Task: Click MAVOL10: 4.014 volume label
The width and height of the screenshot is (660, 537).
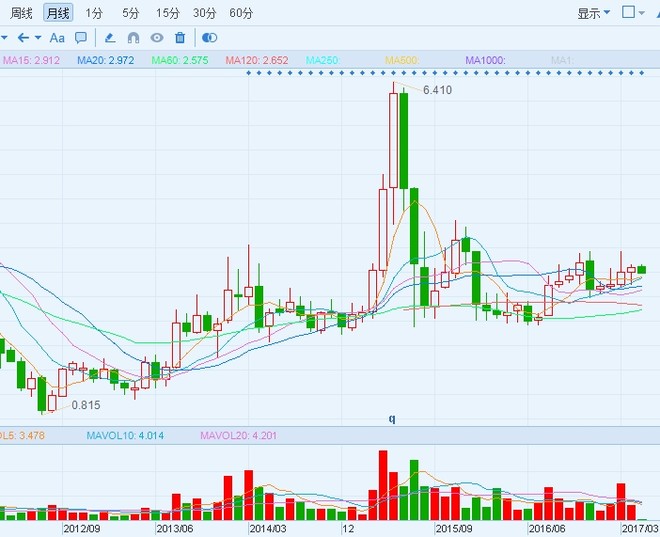Action: tap(125, 435)
